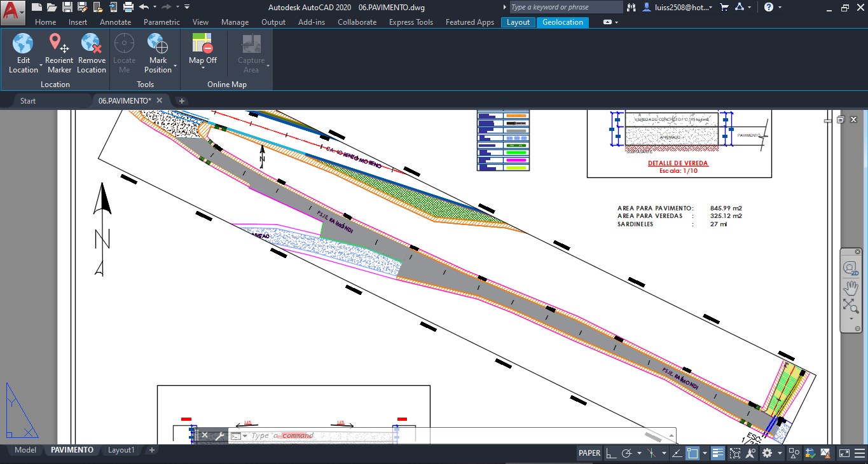Switch to the Start file tab
Screen dimensions: 868x464
click(28, 100)
